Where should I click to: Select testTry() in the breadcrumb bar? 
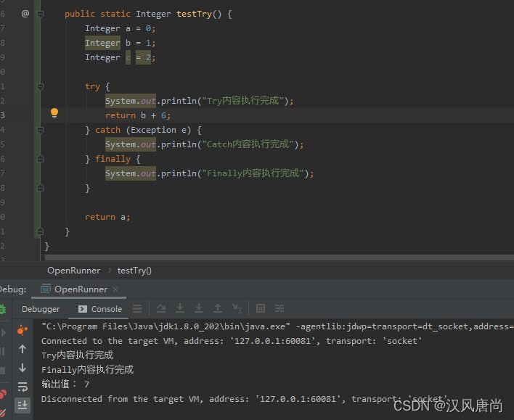[134, 271]
